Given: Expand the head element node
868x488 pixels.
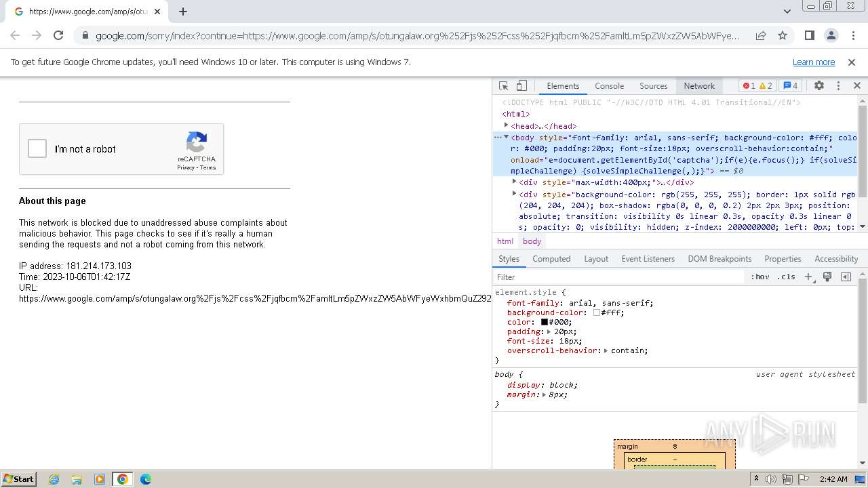Looking at the screenshot, I should 506,125.
